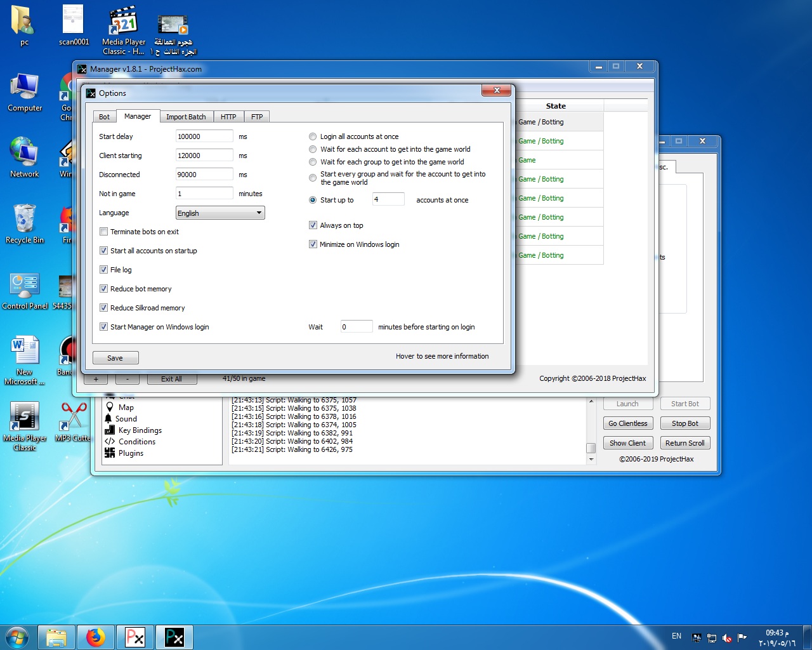Open Firefox from the taskbar
Screen dimensions: 812x650
96,637
